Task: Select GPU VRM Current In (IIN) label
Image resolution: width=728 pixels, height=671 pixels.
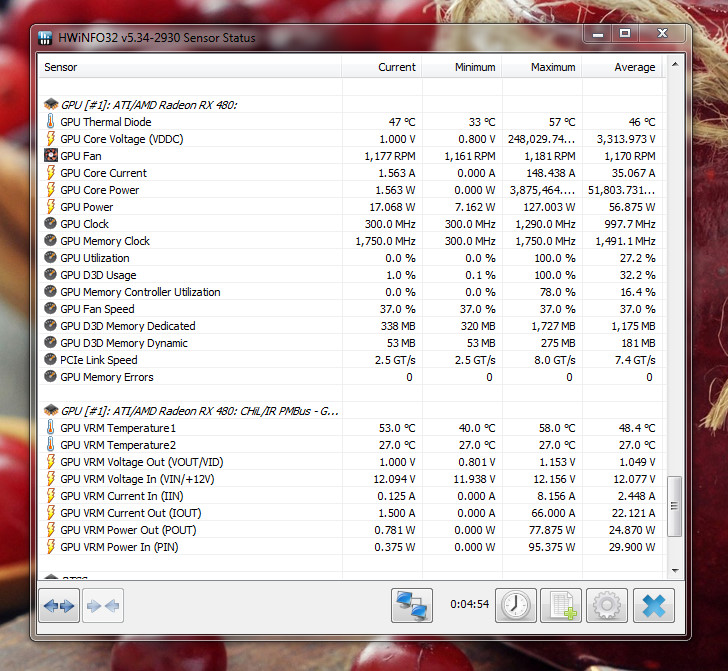Action: pyautogui.click(x=122, y=496)
